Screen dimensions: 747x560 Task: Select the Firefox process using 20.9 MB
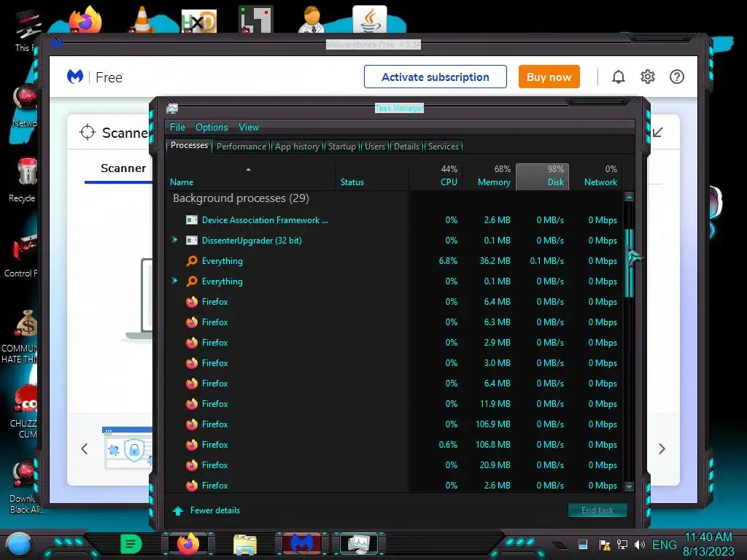click(x=394, y=465)
